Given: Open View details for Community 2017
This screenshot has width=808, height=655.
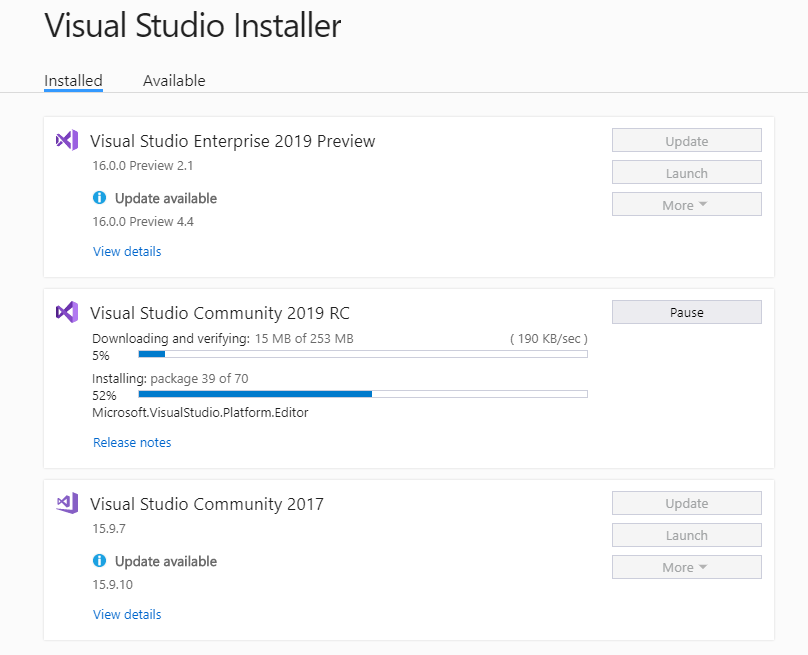Looking at the screenshot, I should 127,614.
